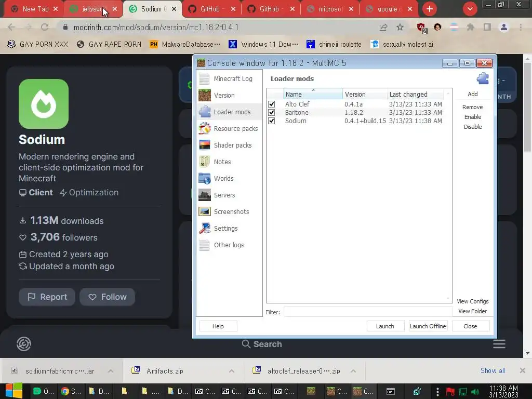
Task: Follow the Sodium project
Action: [x=107, y=297]
